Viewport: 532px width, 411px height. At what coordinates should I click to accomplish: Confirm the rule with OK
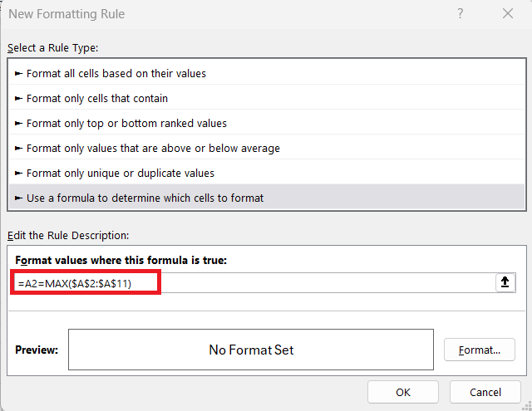(403, 392)
